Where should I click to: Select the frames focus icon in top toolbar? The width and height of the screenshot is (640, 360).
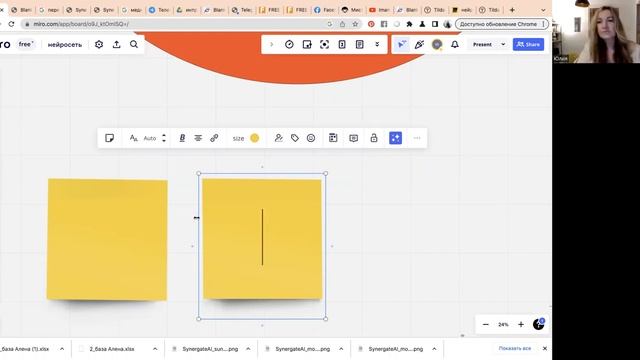pos(324,44)
